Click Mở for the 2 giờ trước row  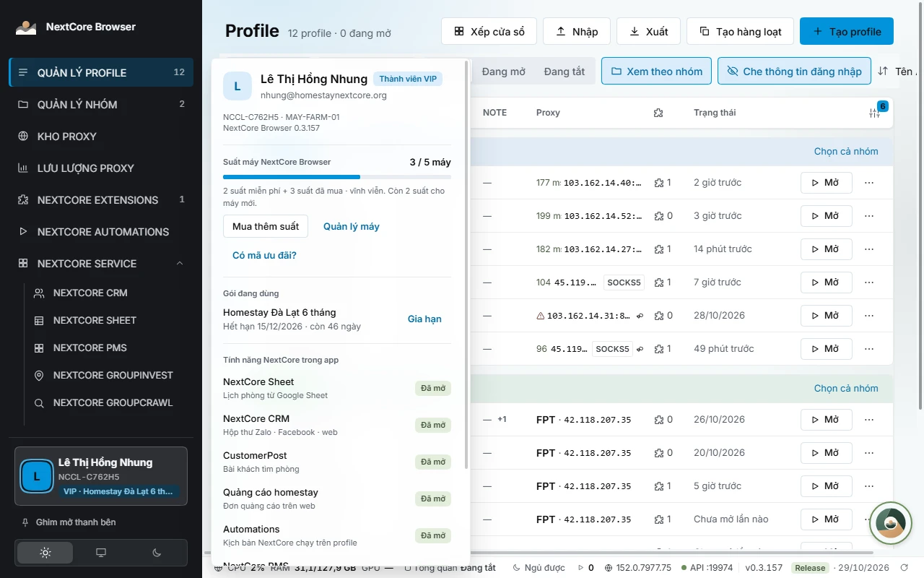pyautogui.click(x=827, y=183)
